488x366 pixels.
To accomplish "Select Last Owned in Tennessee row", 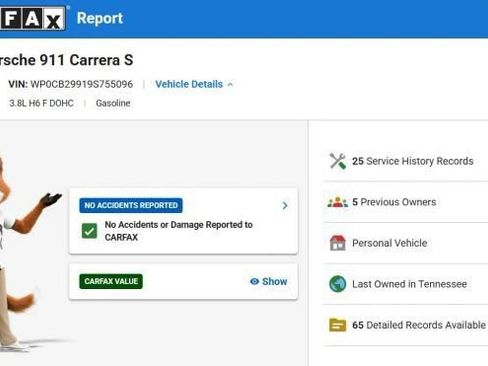I will (405, 284).
